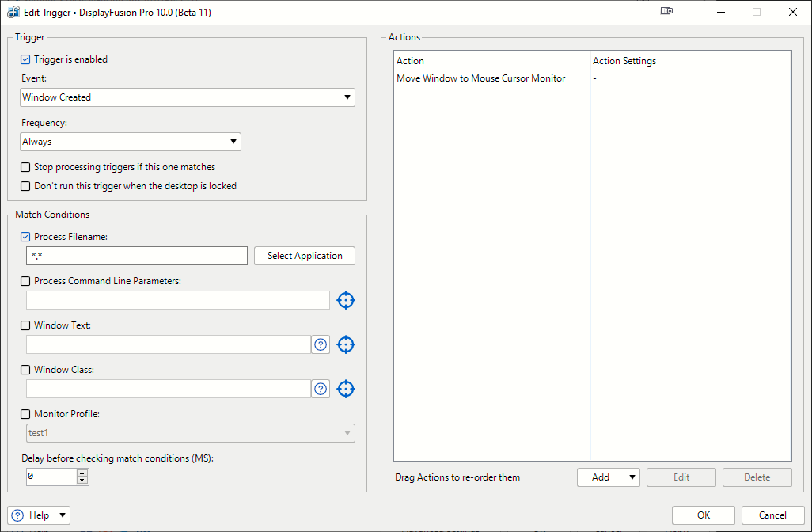The image size is (812, 532).
Task: Click the question mark help icon for Window Text
Action: (321, 344)
